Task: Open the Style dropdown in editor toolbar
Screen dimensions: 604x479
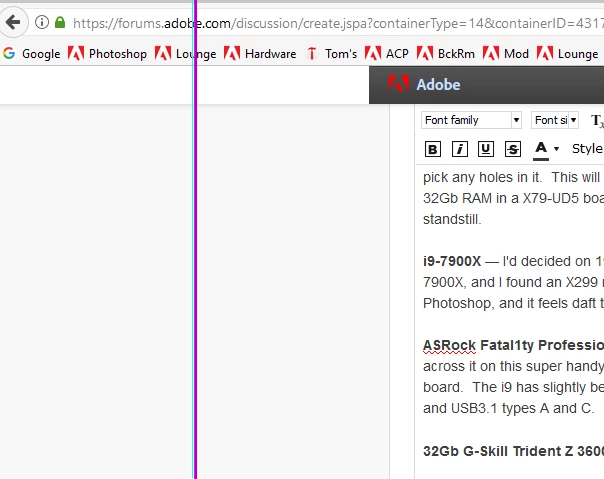Action: 587,149
